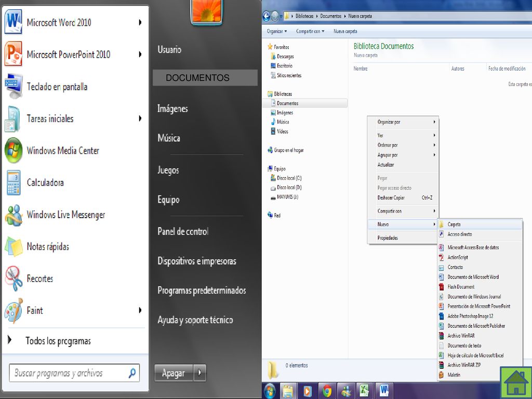Open Panel de control link
The height and width of the screenshot is (399, 532).
click(x=183, y=231)
